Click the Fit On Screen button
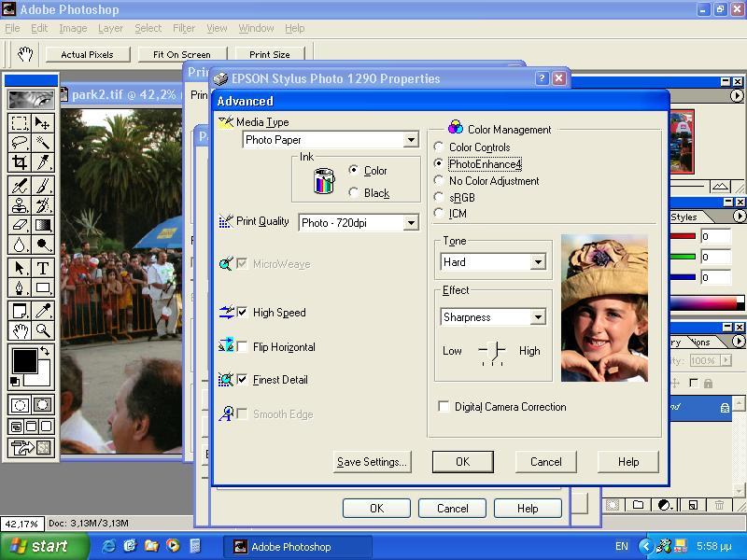Image resolution: width=747 pixels, height=560 pixels. (182, 54)
